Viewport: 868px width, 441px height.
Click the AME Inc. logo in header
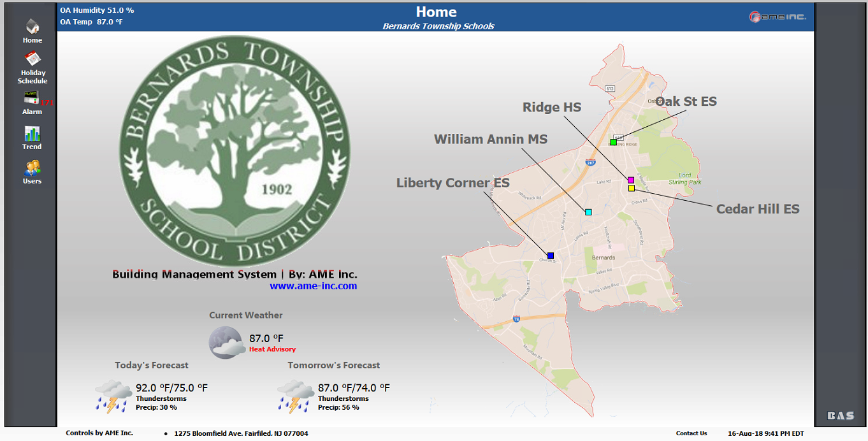pos(777,17)
